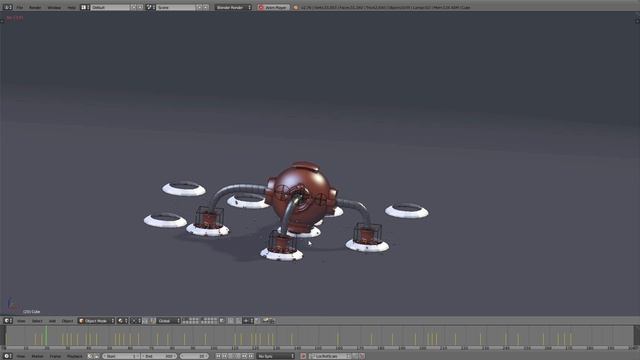Open the 3D viewport Select menu
The width and height of the screenshot is (640, 360).
coord(37,321)
